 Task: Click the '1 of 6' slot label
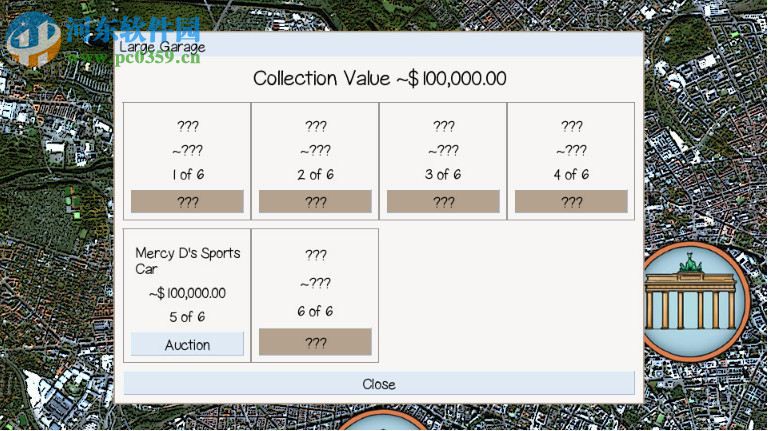(x=188, y=174)
